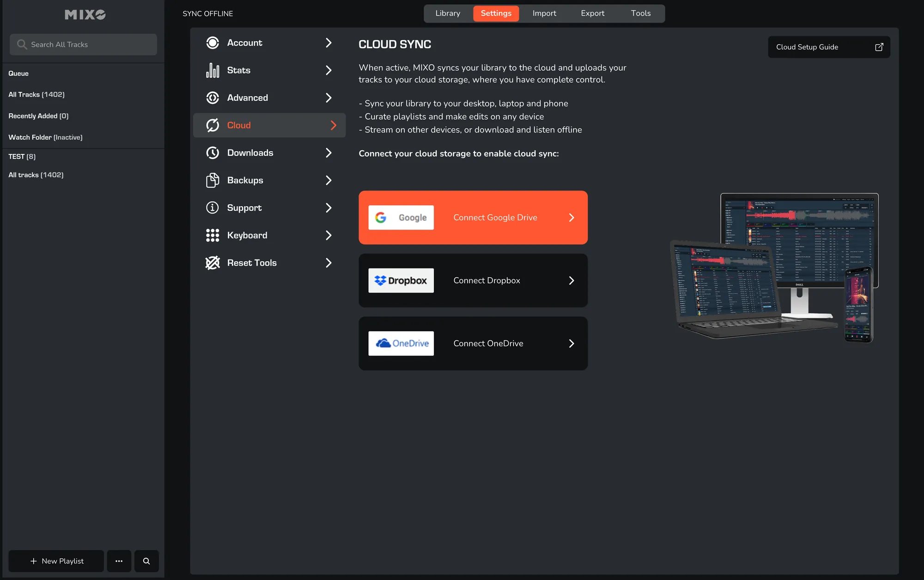Open the three-dots playlist options button

point(119,561)
